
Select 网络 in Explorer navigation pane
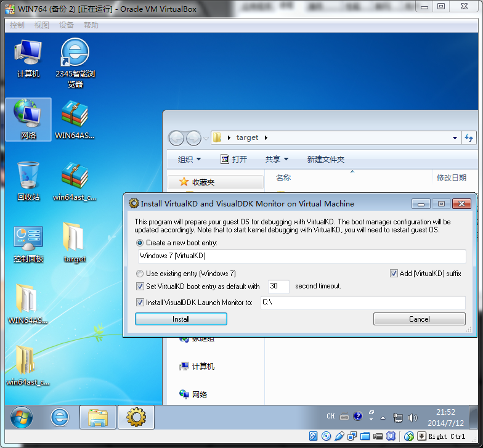[x=193, y=394]
